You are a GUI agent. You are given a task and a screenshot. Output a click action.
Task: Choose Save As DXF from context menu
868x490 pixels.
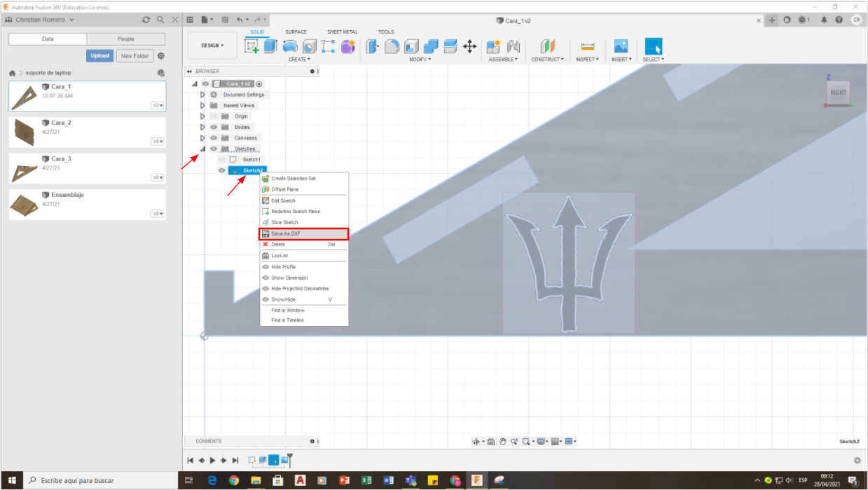point(303,233)
